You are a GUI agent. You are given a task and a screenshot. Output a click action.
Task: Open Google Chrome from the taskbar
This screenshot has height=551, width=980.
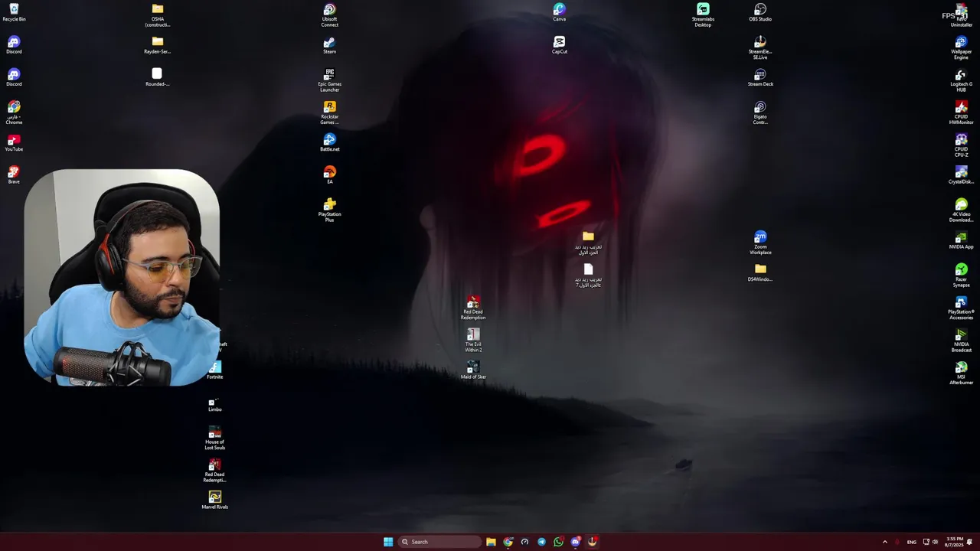(508, 542)
